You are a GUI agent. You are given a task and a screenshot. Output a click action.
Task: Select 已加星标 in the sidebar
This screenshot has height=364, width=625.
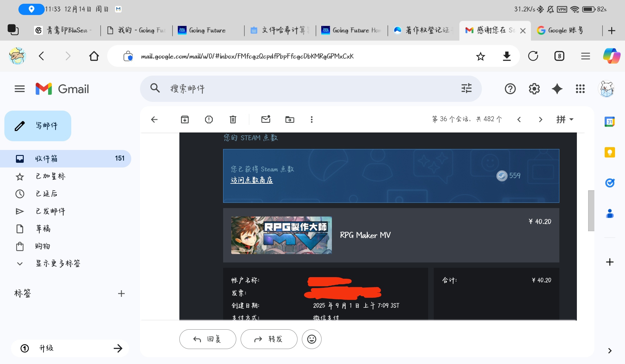pos(50,176)
